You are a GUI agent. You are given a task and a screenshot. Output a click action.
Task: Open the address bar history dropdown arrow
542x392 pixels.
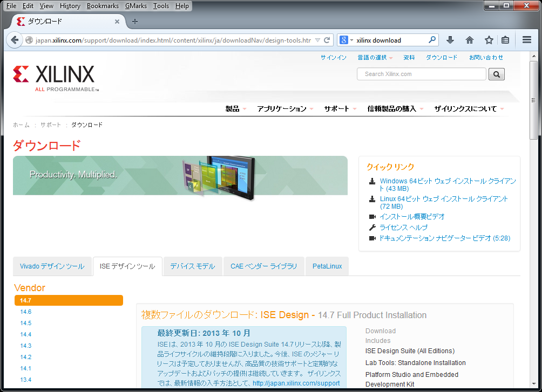point(317,40)
